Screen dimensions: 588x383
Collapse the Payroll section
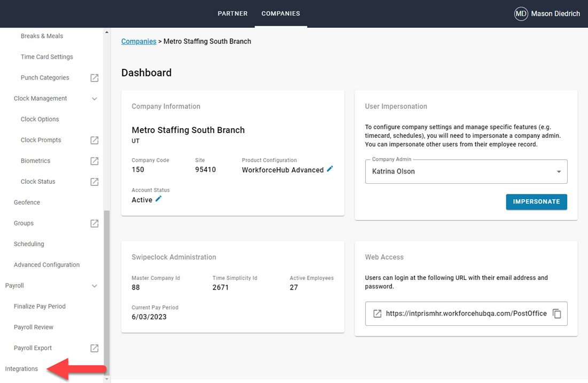click(95, 286)
